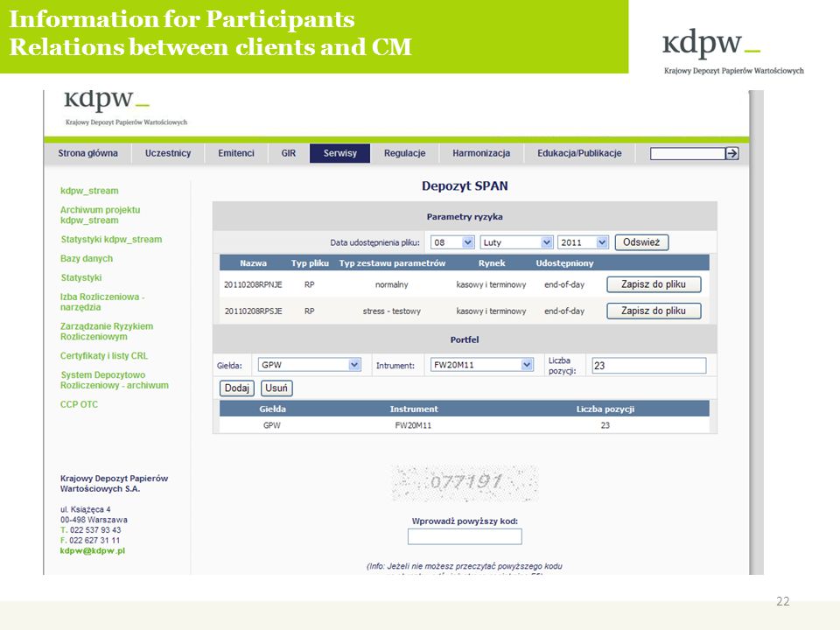Image resolution: width=840 pixels, height=630 pixels.
Task: Save file 20110208RPNJE with Zapisz do pliku
Action: (x=654, y=284)
